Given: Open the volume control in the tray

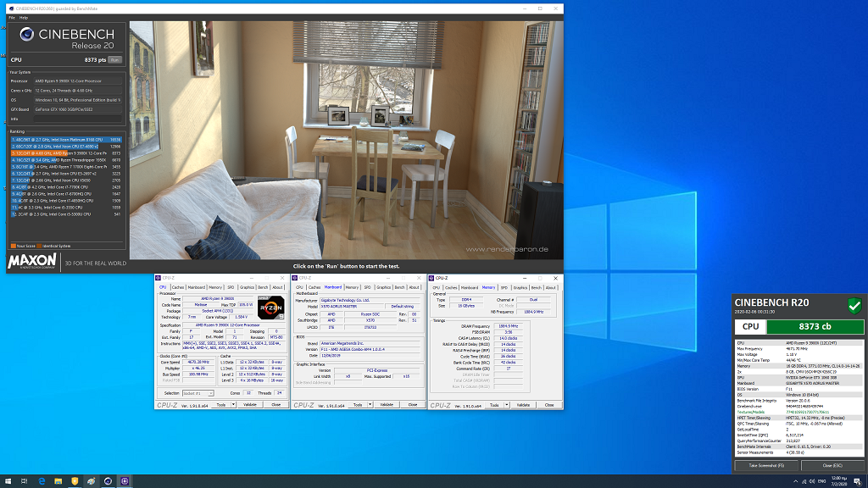Looking at the screenshot, I should [812, 481].
